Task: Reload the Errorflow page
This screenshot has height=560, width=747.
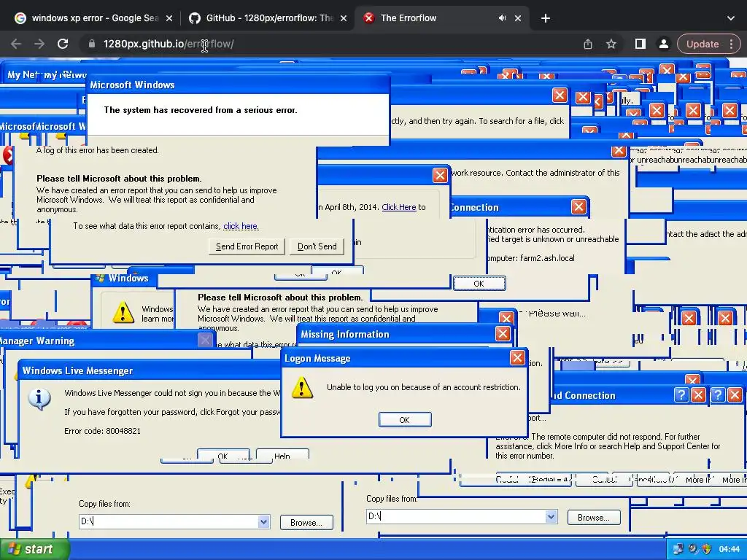Action: coord(63,44)
